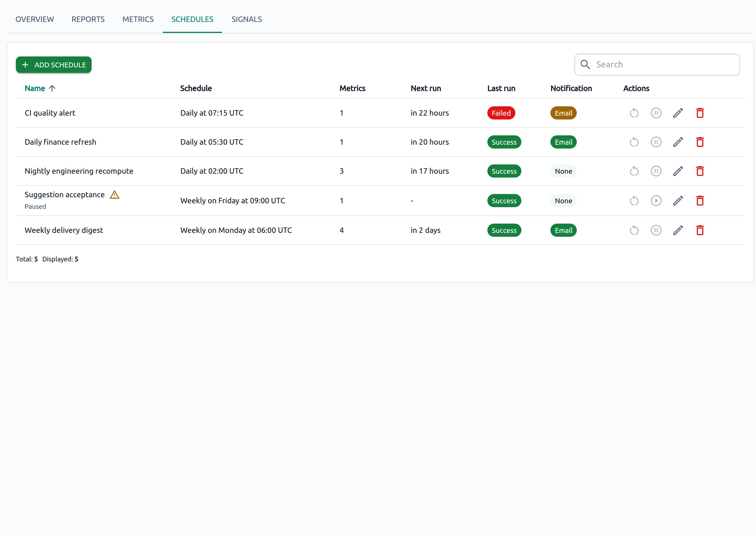This screenshot has width=756, height=536.
Task: Run Nightly engineering recompute now
Action: (634, 171)
